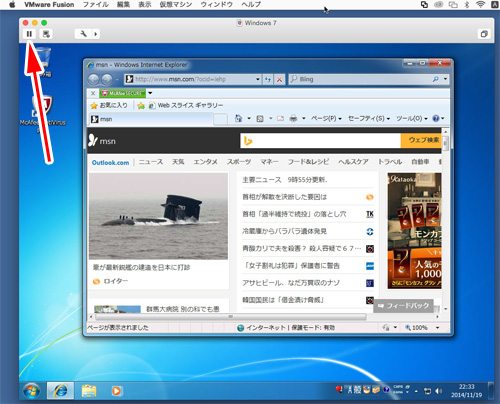The image size is (500, 404).
Task: Click the print icon in IE
Action: pyautogui.click(x=293, y=118)
